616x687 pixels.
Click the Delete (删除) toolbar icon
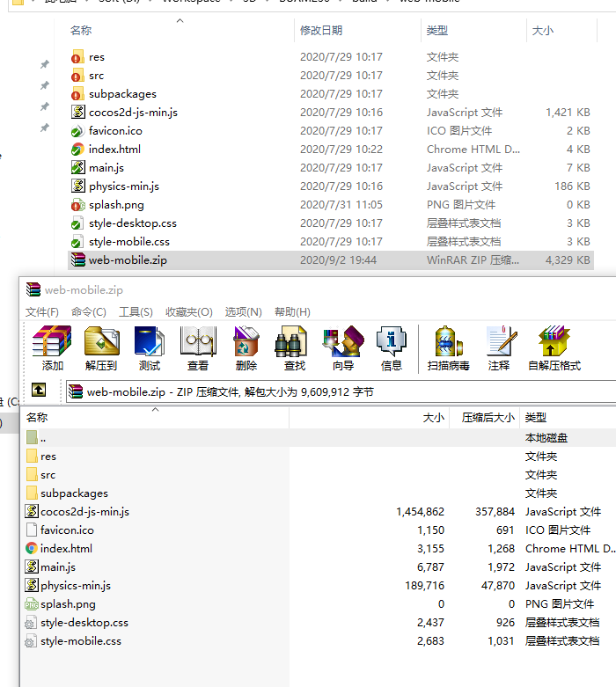click(246, 341)
